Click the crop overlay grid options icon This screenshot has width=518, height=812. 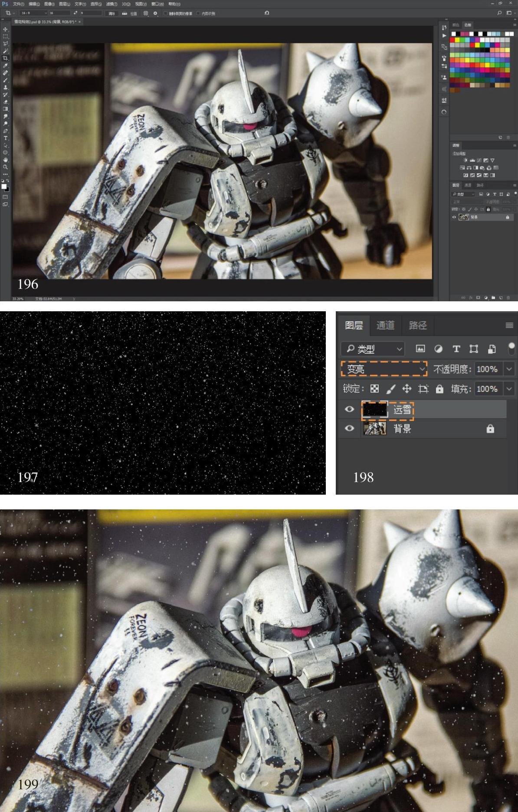tap(146, 13)
